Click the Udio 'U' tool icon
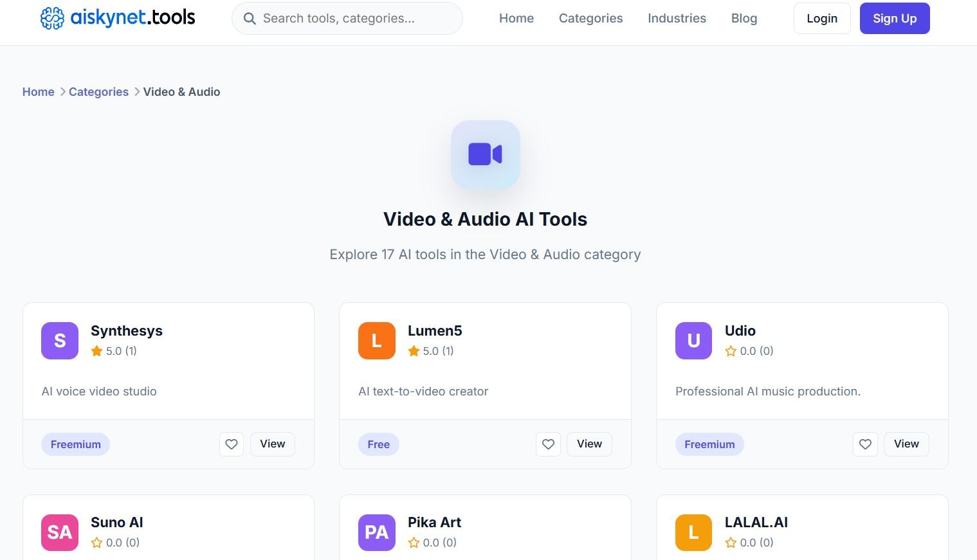Screen dimensions: 977x560 pos(693,341)
